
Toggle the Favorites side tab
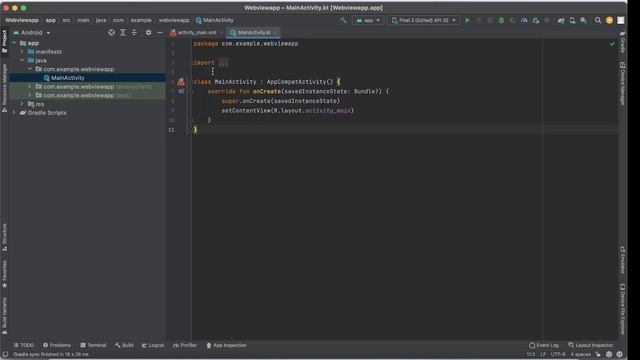click(4, 273)
